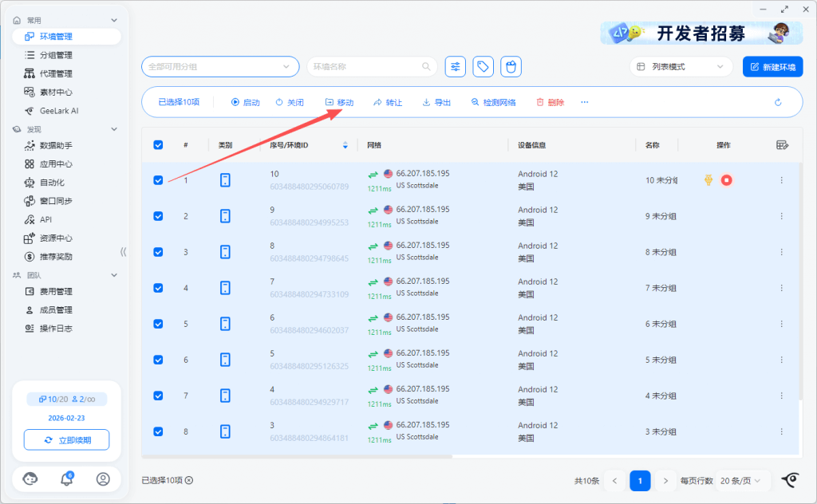This screenshot has height=504, width=817.
Task: Select 代理管理 from the sidebar
Action: [x=56, y=73]
